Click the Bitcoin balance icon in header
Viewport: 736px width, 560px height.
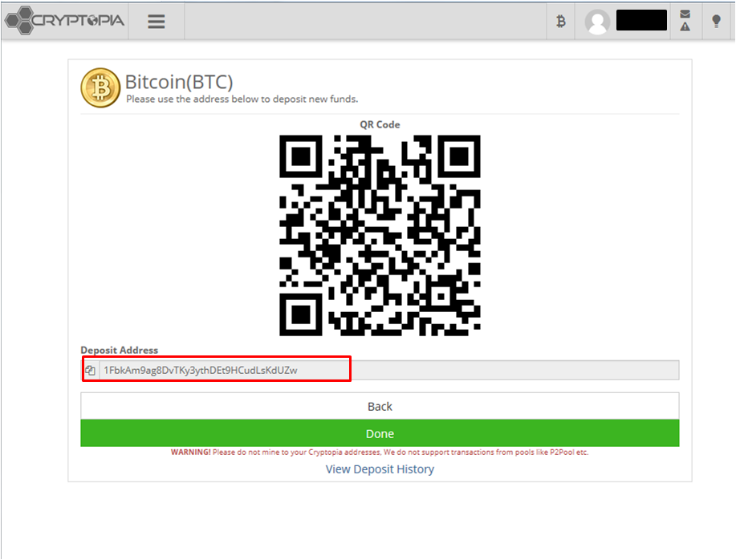561,22
